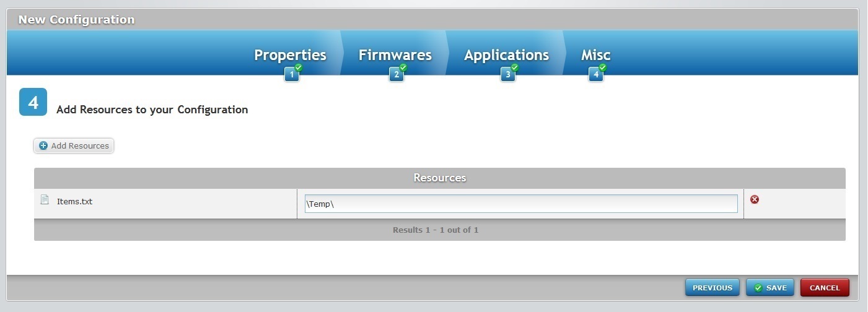Click the Resources table header
The height and width of the screenshot is (312, 868).
pyautogui.click(x=440, y=178)
